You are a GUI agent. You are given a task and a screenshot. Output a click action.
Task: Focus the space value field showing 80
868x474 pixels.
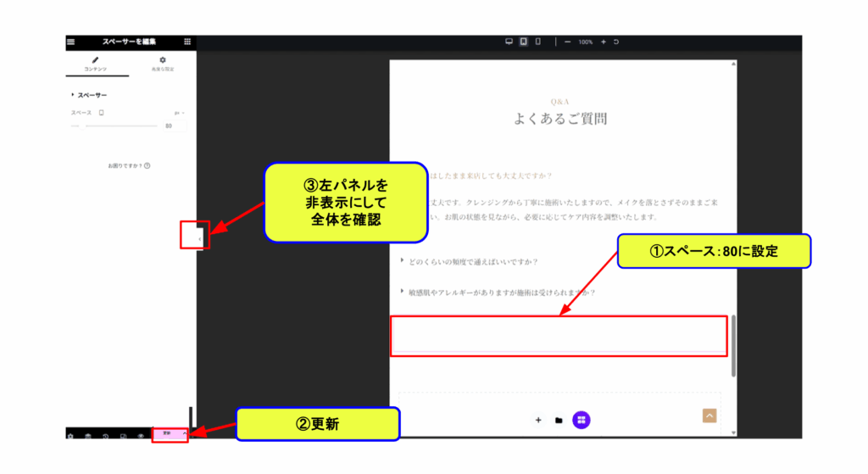[175, 126]
